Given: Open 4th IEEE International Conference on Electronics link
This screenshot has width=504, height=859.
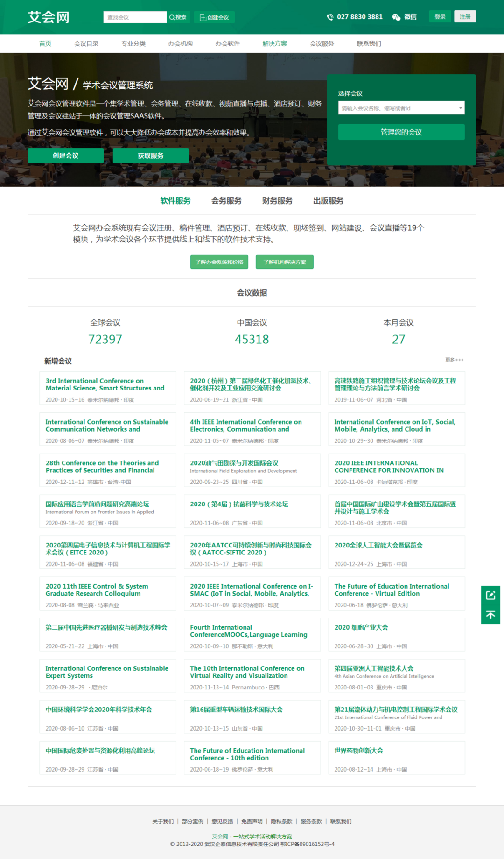Looking at the screenshot, I should point(246,426).
